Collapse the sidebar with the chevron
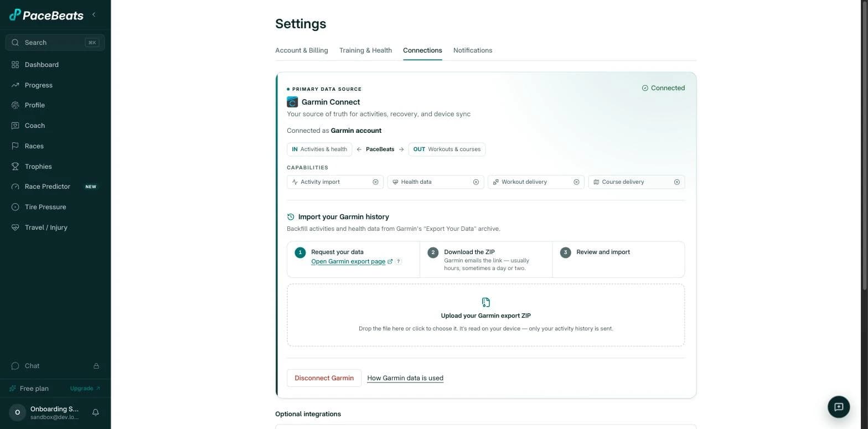Image resolution: width=868 pixels, height=429 pixels. tap(94, 15)
